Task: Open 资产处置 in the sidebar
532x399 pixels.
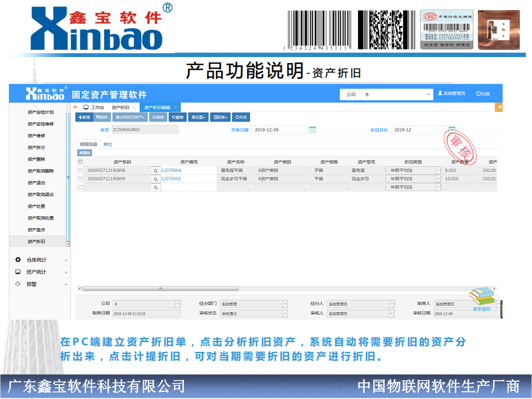Action: click(x=36, y=206)
